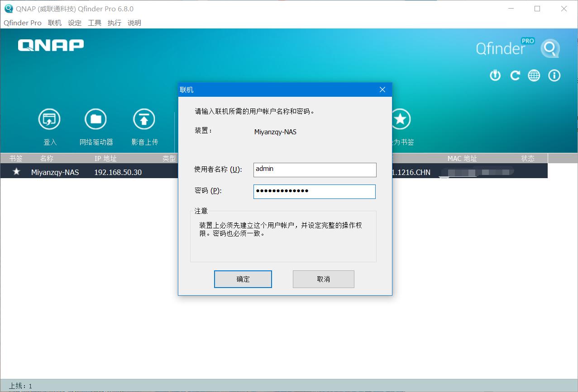
Task: Focus the password input field
Action: (314, 191)
